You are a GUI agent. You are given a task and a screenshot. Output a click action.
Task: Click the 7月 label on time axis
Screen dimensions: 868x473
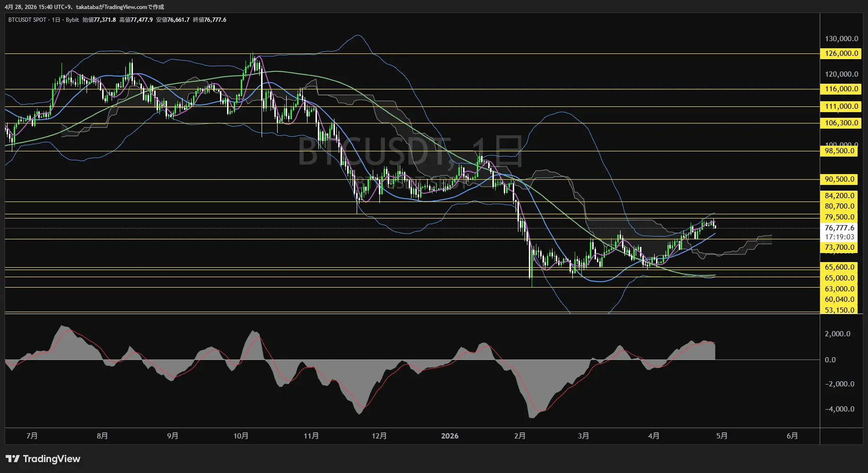(x=32, y=436)
